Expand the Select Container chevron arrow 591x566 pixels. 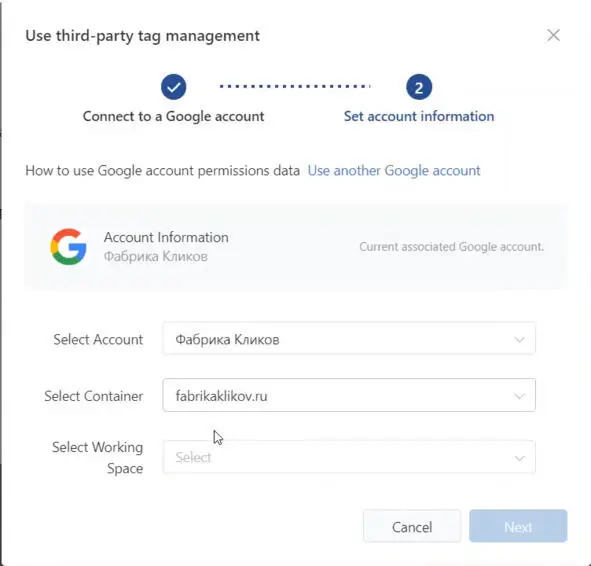click(x=520, y=396)
